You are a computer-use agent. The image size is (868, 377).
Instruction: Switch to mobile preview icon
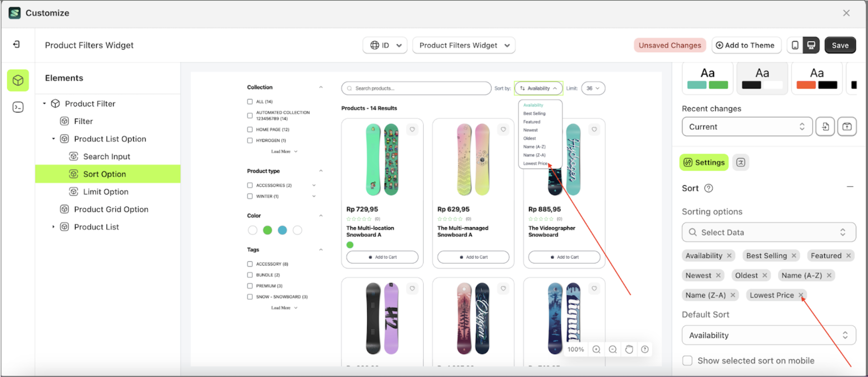(795, 45)
